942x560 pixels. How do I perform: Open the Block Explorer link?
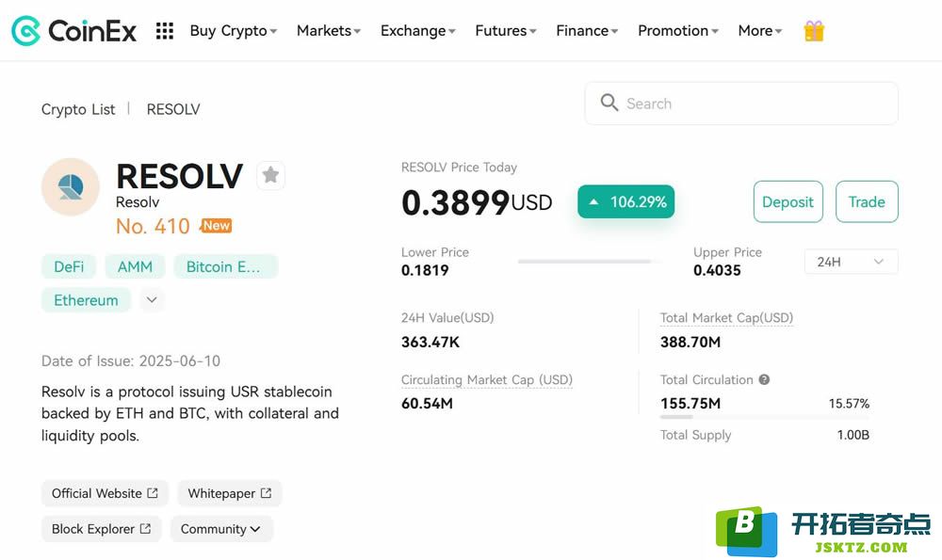(102, 529)
